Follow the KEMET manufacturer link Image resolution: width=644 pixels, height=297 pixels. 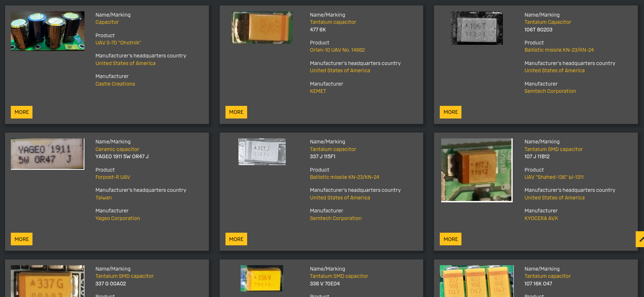[x=318, y=91]
